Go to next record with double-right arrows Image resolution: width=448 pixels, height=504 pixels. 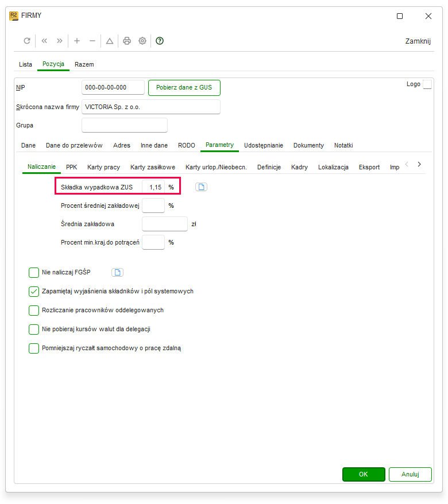coord(60,41)
